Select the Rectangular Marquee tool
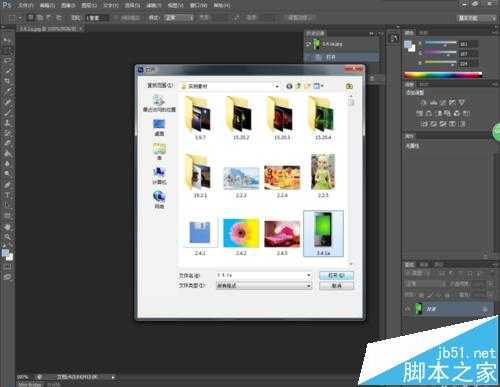The width and height of the screenshot is (500, 387). [x=7, y=51]
